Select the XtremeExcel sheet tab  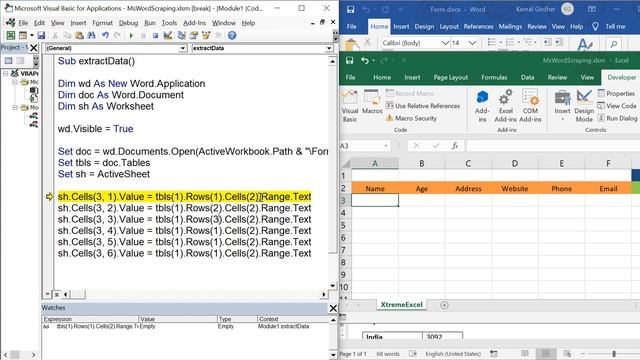coord(401,304)
